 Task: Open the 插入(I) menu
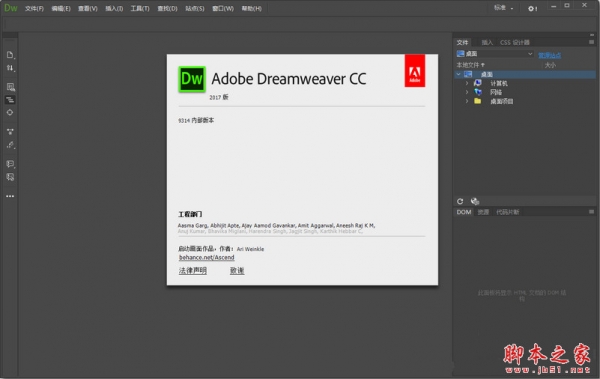114,8
